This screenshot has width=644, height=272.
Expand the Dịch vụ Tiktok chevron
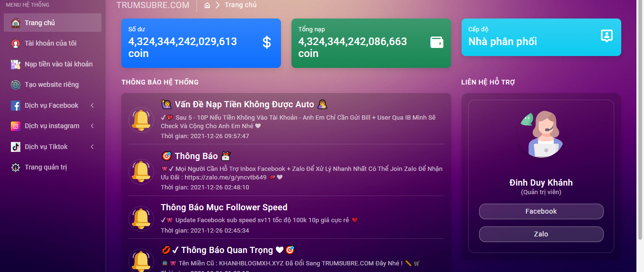coord(92,147)
